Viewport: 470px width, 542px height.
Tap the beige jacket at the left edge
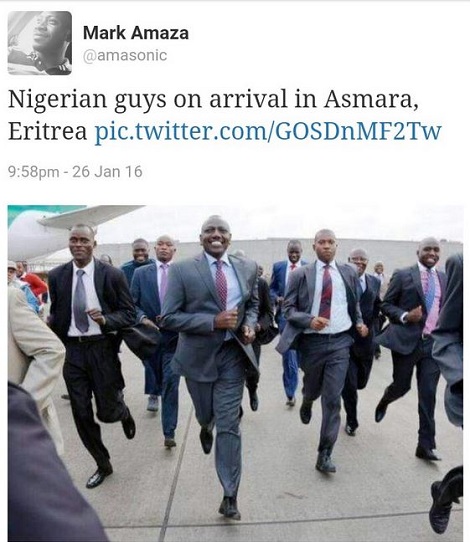pos(33,346)
